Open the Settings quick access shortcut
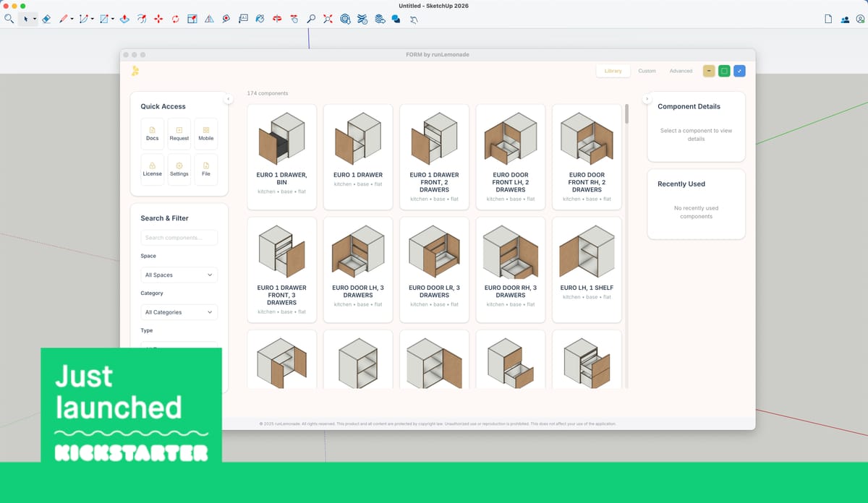This screenshot has width=868, height=503. 179,169
